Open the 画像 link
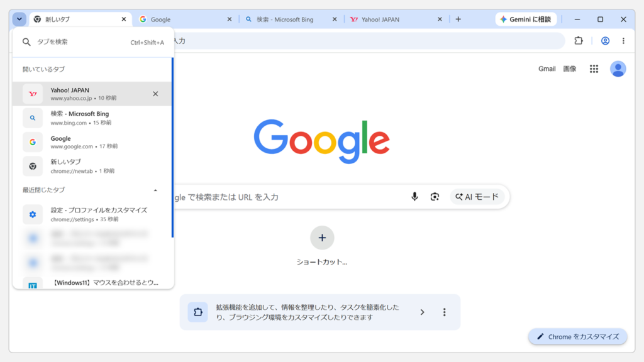Viewport: 644px width, 362px height. point(569,69)
